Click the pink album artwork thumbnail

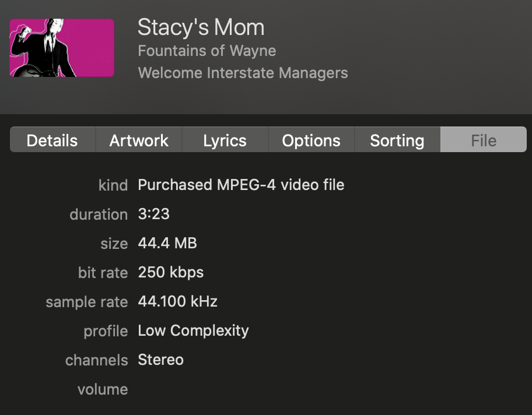62,48
